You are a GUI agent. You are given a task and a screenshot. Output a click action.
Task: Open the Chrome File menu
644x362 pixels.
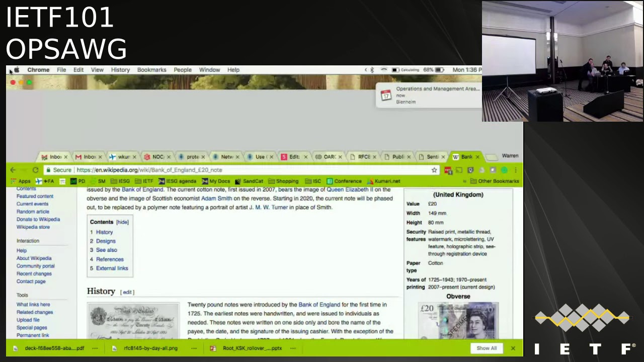click(61, 70)
